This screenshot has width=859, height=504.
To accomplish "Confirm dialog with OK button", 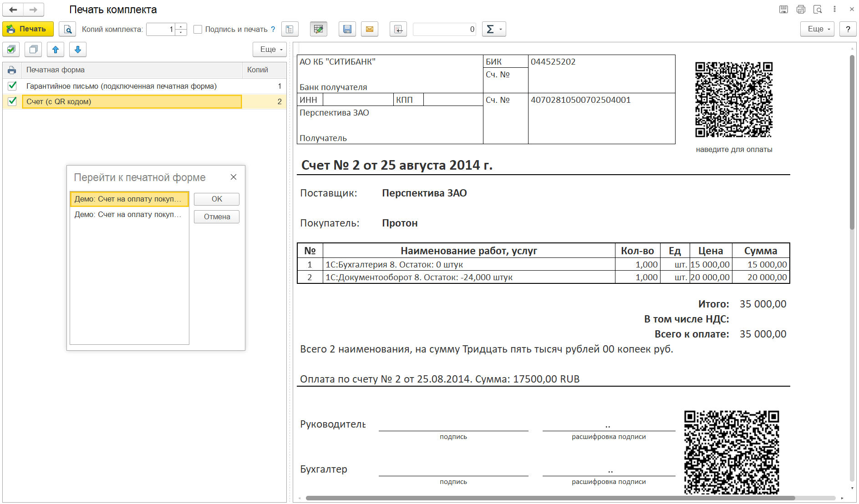I will pyautogui.click(x=217, y=199).
